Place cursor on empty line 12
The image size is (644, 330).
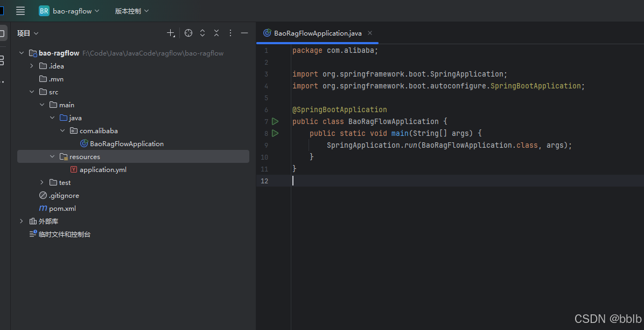coord(467,181)
